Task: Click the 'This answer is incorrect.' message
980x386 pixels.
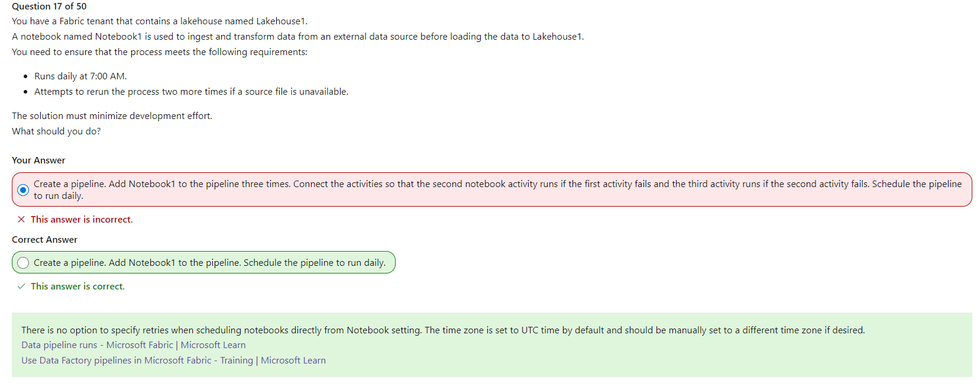Action: pos(82,220)
